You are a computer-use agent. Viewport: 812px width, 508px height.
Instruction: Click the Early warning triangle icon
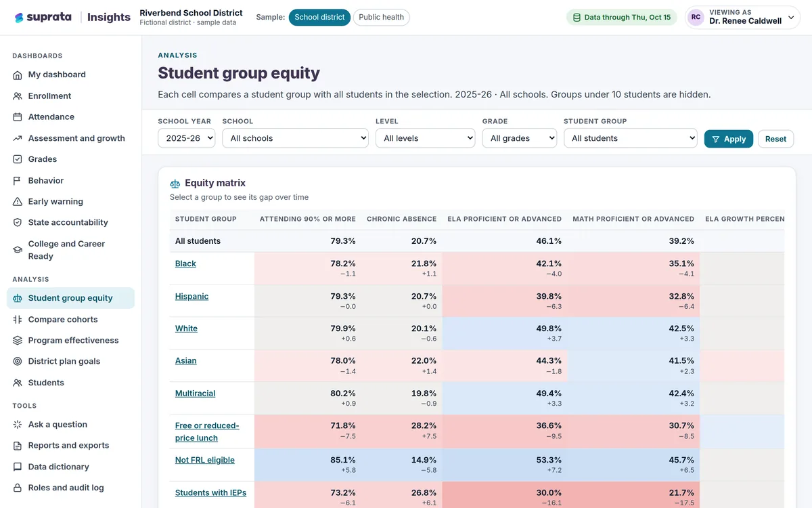click(x=18, y=202)
